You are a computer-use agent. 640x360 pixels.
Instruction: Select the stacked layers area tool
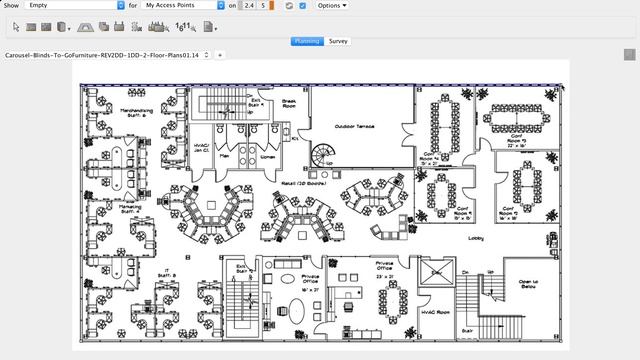tap(104, 27)
